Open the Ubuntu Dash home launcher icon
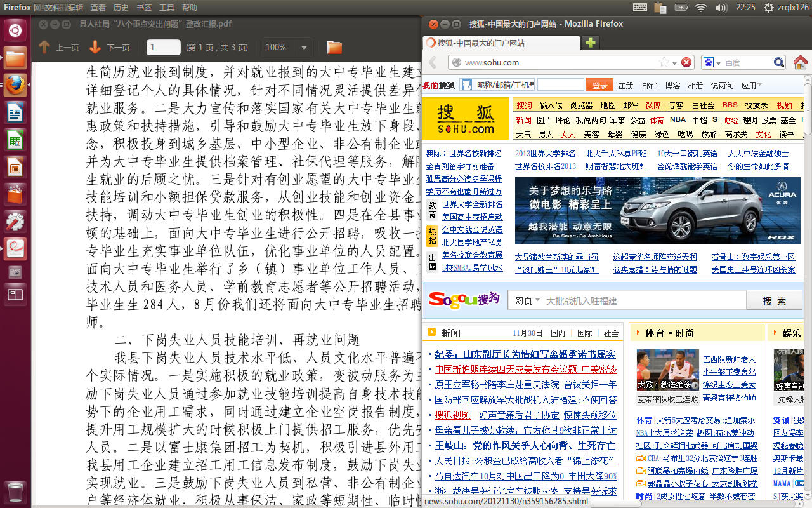Screen dimensions: 812x508 (15, 30)
